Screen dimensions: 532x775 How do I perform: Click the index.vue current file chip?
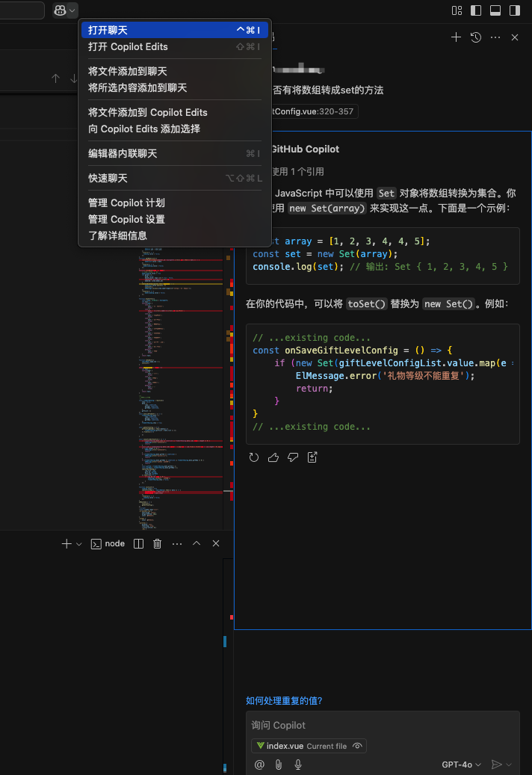[309, 746]
